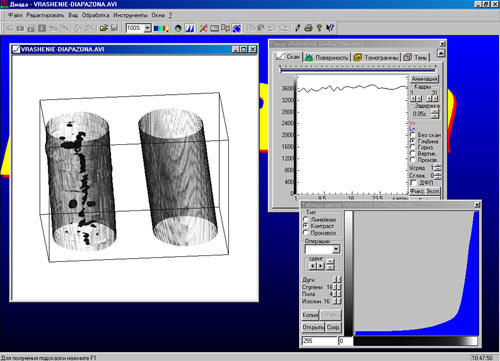Open the 'Файл' menu
500x361 pixels.
click(x=15, y=15)
